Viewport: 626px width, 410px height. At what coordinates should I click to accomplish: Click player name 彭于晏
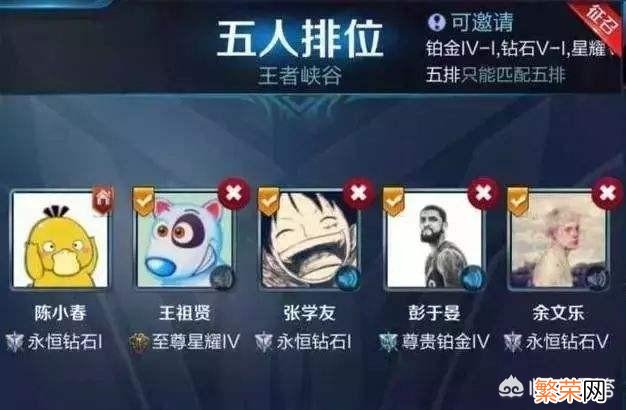pos(434,313)
